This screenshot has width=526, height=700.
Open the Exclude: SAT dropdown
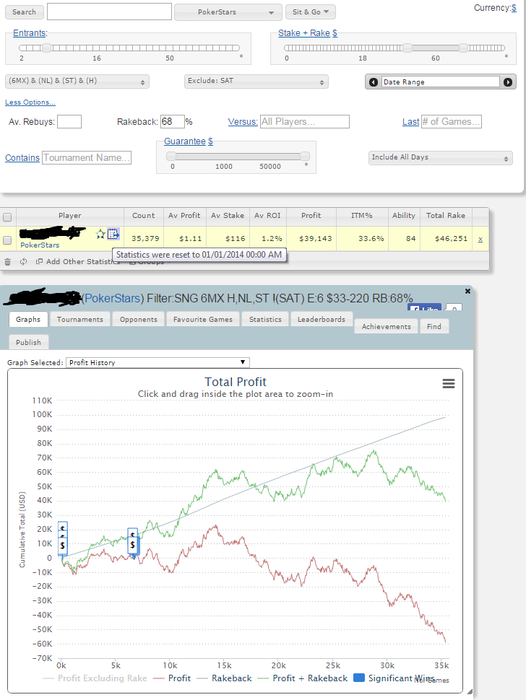[256, 81]
